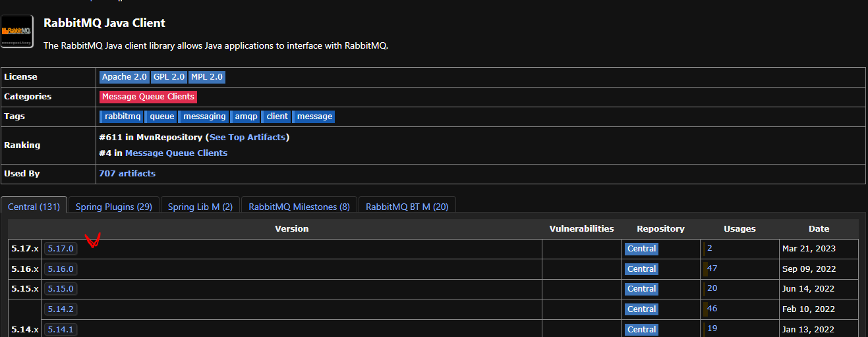This screenshot has width=868, height=337.
Task: Select the amqp tag
Action: 246,117
